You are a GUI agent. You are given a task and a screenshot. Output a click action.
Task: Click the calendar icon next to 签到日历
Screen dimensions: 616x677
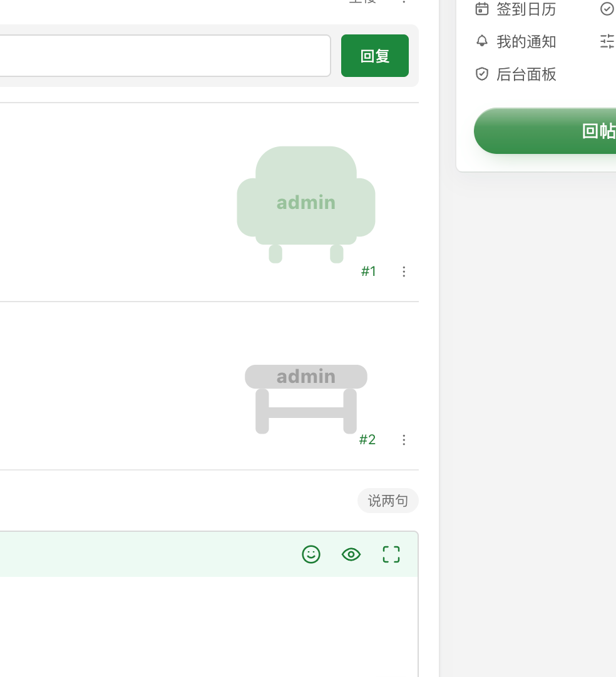pos(481,9)
